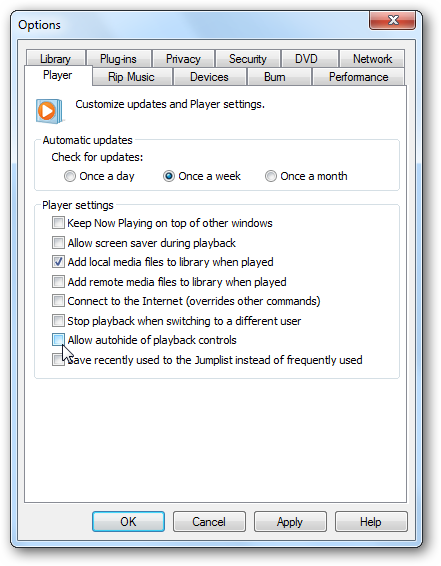This screenshot has width=441, height=566.
Task: Close the Options dialog with X
Action: 393,21
